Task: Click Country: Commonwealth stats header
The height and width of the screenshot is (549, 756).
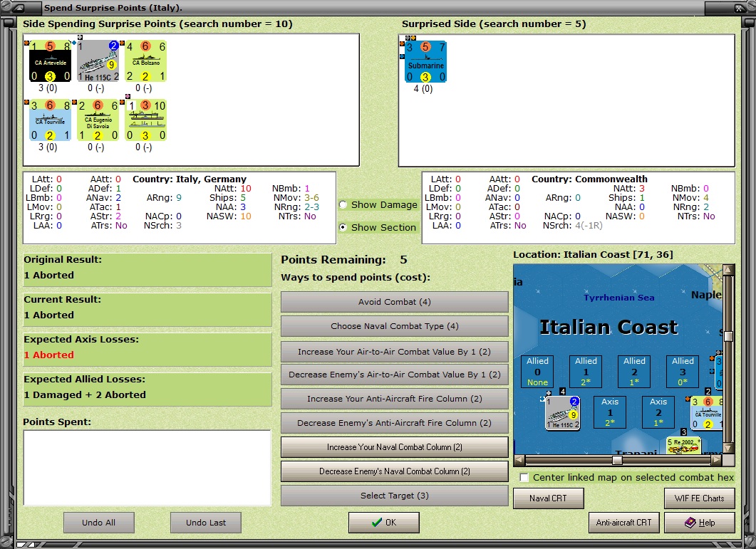Action: tap(589, 179)
